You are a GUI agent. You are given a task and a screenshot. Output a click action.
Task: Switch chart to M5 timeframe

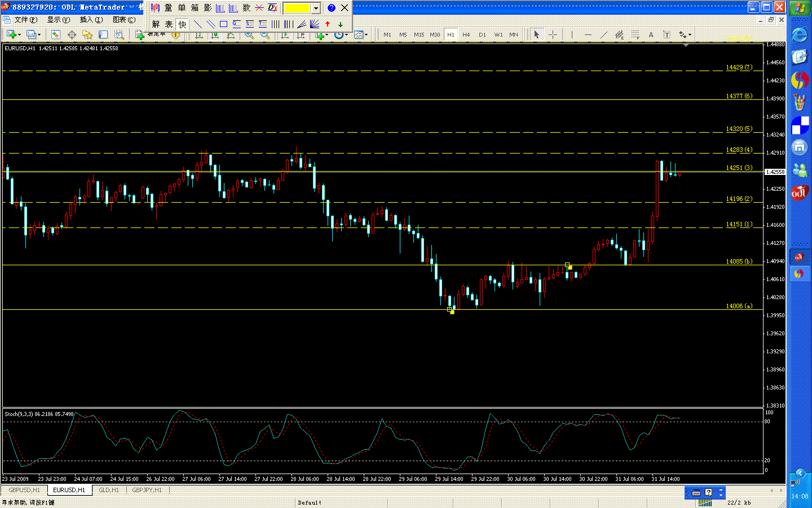pyautogui.click(x=403, y=34)
